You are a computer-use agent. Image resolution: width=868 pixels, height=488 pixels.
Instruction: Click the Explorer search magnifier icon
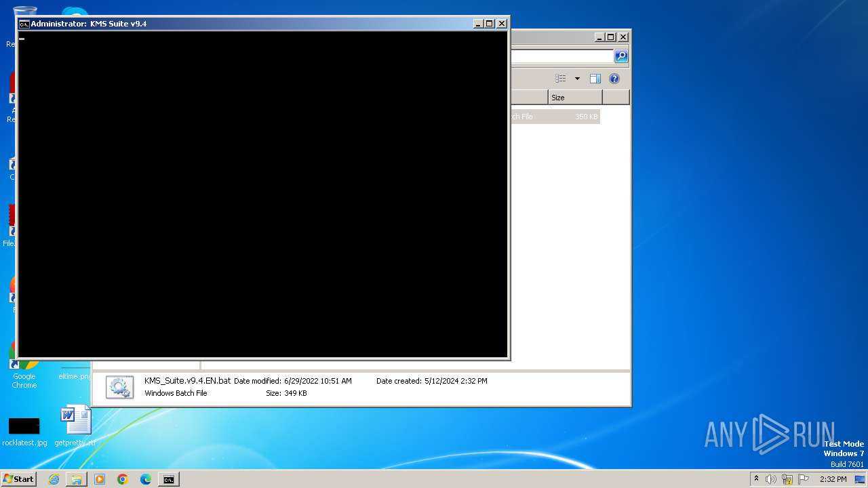[621, 56]
